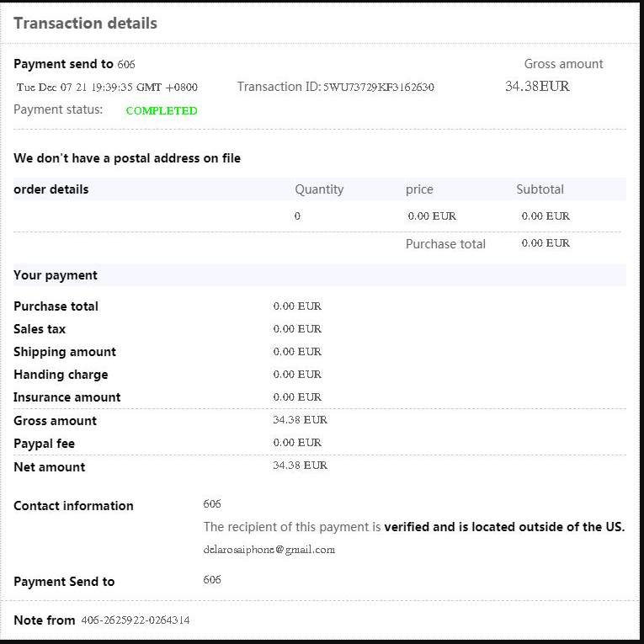Click the Net amount value 34.38 EUR
This screenshot has height=644, width=644.
click(300, 466)
